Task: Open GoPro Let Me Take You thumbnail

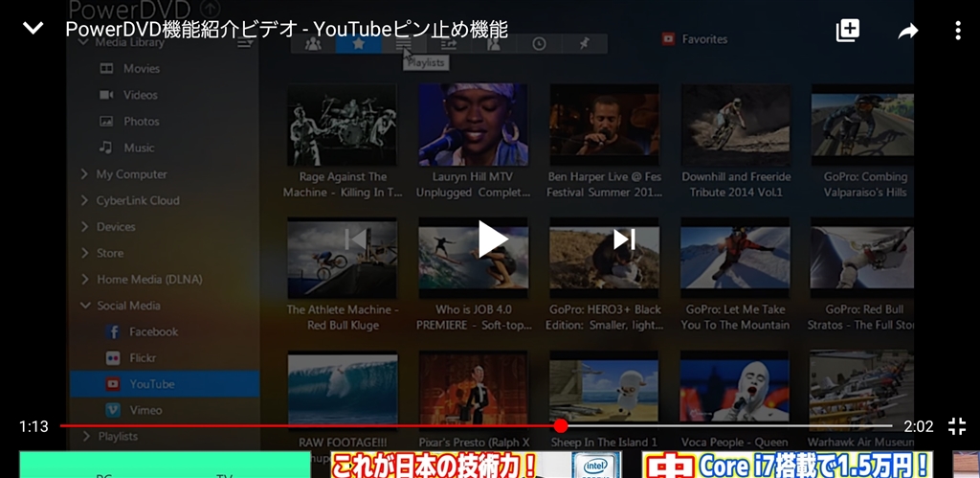Action: point(736,258)
